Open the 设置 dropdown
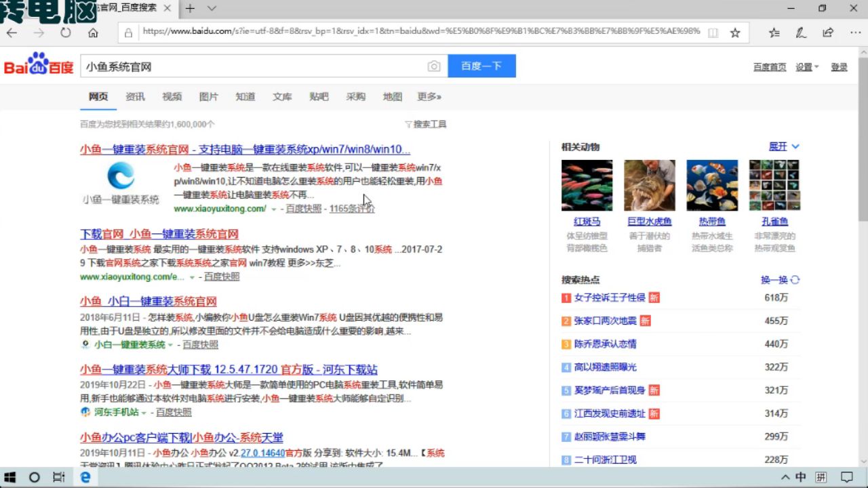 click(807, 67)
